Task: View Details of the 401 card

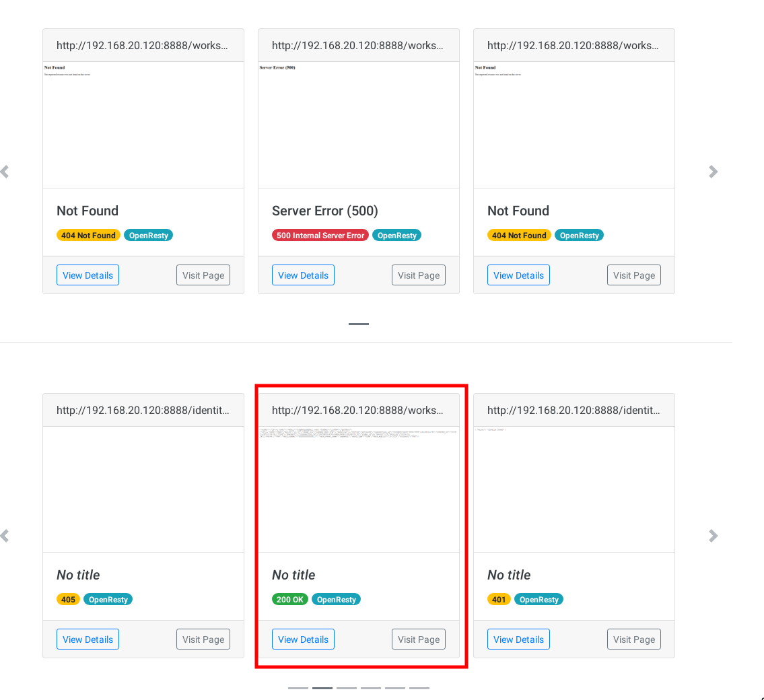Action: [x=518, y=639]
